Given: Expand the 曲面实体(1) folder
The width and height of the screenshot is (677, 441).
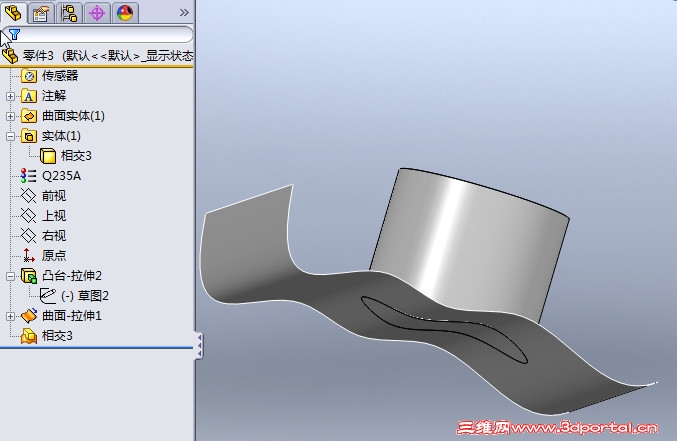Looking at the screenshot, I should pyautogui.click(x=10, y=116).
